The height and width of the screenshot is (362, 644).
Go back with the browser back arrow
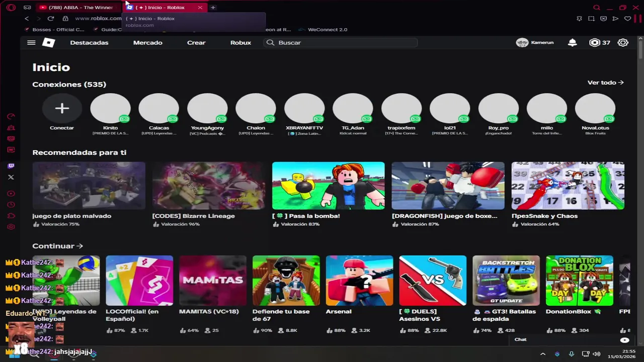[x=27, y=19]
